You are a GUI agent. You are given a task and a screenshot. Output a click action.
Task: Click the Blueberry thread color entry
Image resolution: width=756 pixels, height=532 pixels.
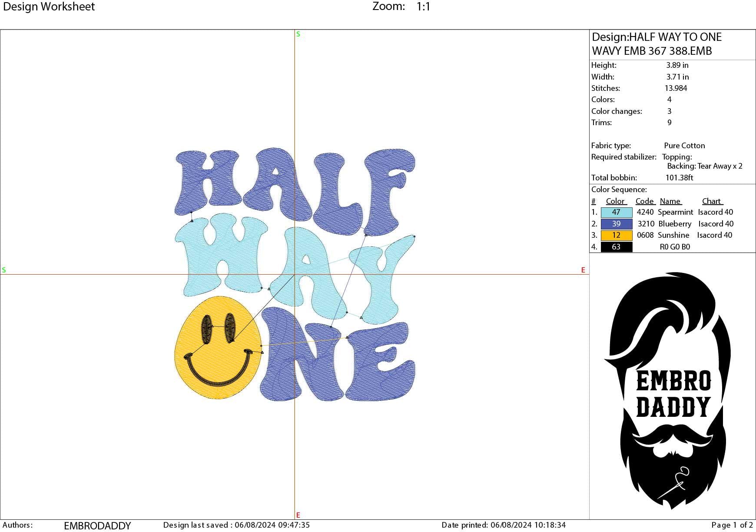pyautogui.click(x=616, y=224)
